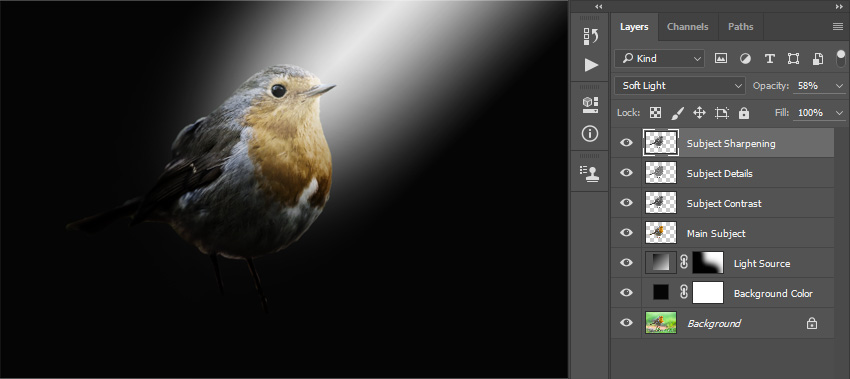Select the Subject Details layer thumbnail
The width and height of the screenshot is (850, 379).
pos(661,173)
